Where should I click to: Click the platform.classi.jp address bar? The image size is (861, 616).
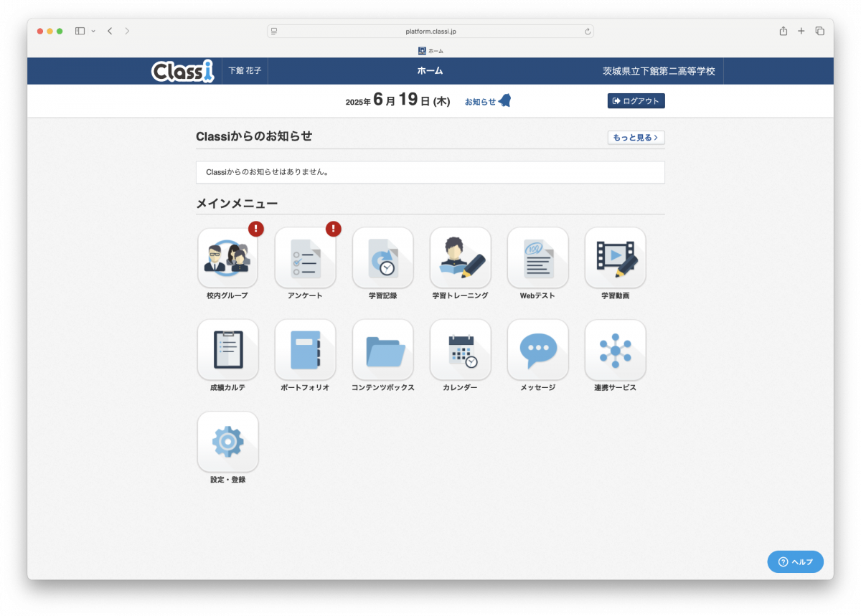tap(430, 32)
